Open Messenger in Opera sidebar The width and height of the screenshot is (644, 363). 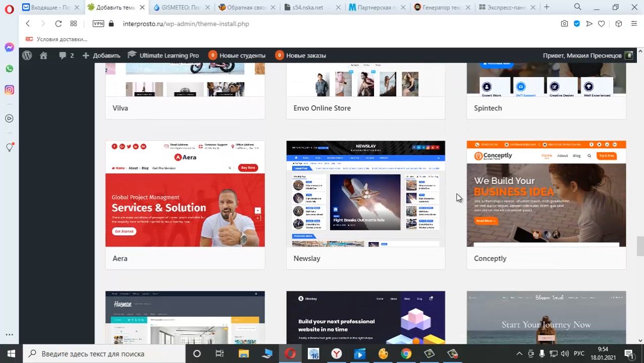[9, 47]
